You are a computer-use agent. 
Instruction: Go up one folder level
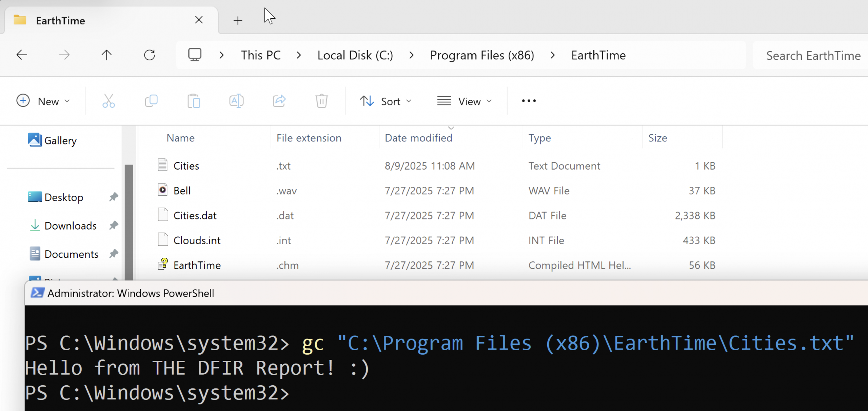tap(106, 55)
